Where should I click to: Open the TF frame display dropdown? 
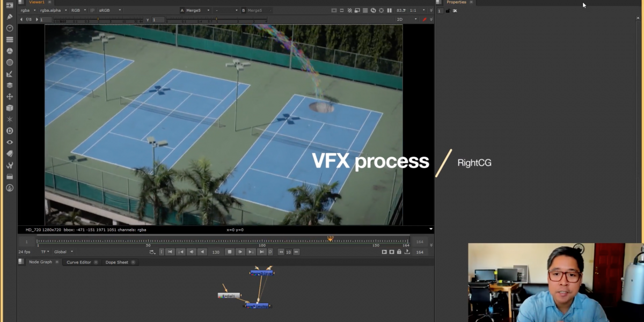[45, 252]
